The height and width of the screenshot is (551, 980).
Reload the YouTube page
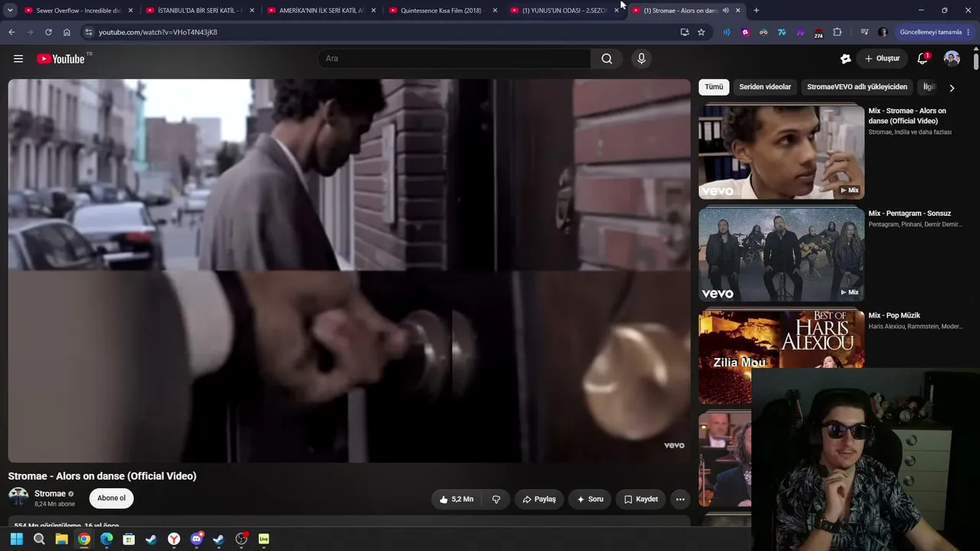pyautogui.click(x=48, y=32)
